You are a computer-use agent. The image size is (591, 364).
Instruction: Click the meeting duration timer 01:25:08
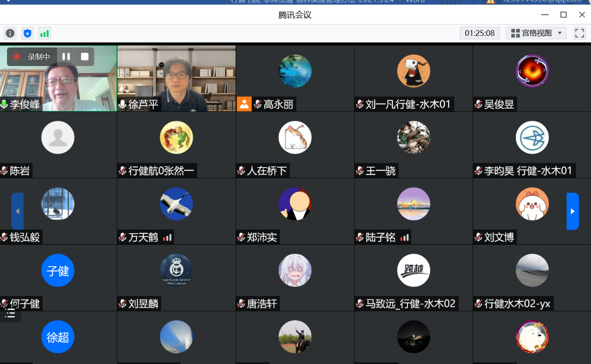coord(480,33)
